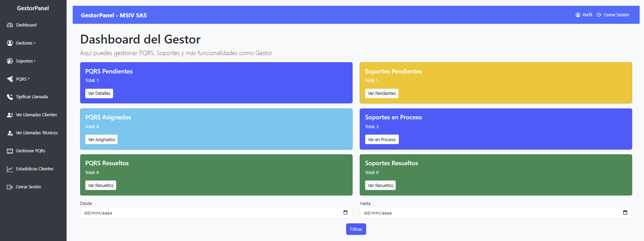Click the Ver Llamadas Técnicos user-gear icon
The width and height of the screenshot is (644, 241).
tap(10, 133)
